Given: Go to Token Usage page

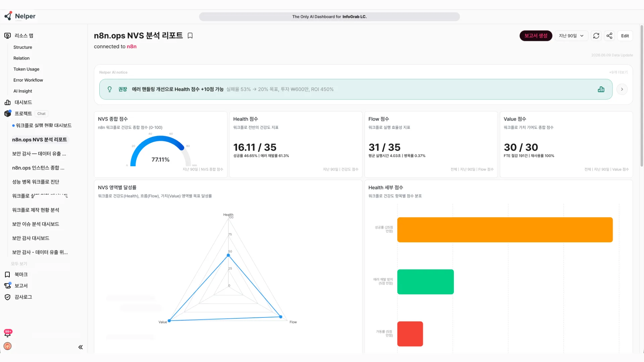Looking at the screenshot, I should (x=26, y=69).
